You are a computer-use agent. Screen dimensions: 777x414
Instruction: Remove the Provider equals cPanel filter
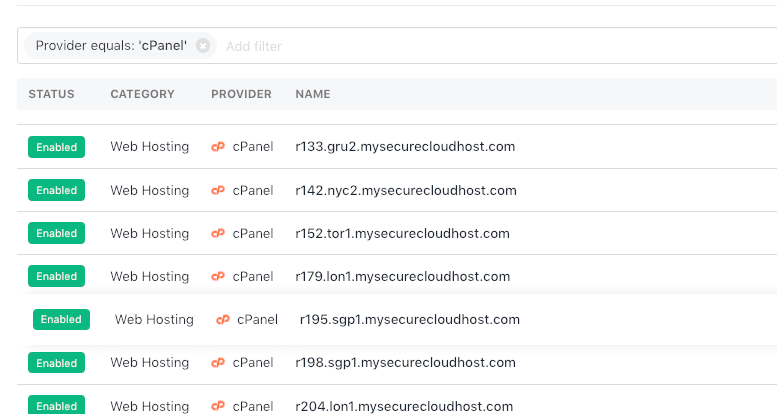click(203, 46)
